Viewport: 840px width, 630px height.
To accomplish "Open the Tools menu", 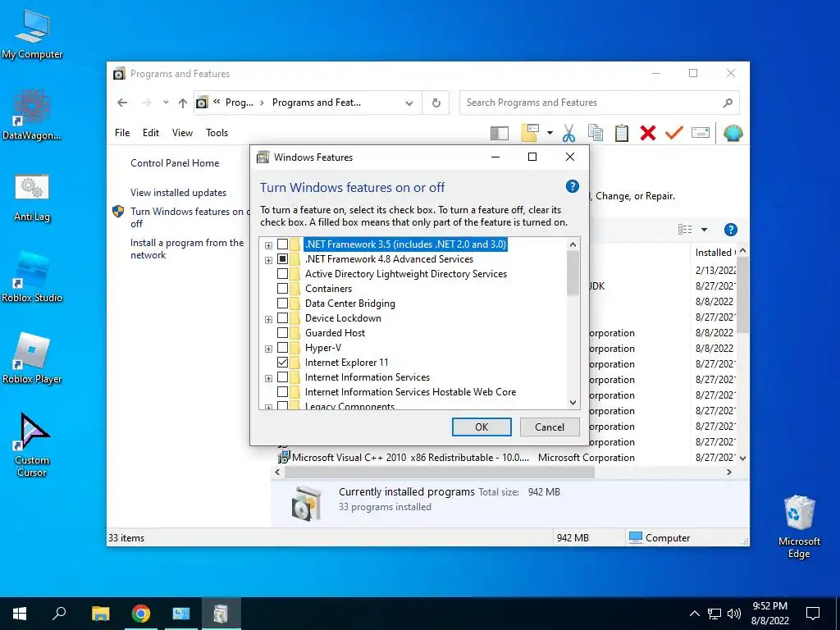I will (x=217, y=132).
